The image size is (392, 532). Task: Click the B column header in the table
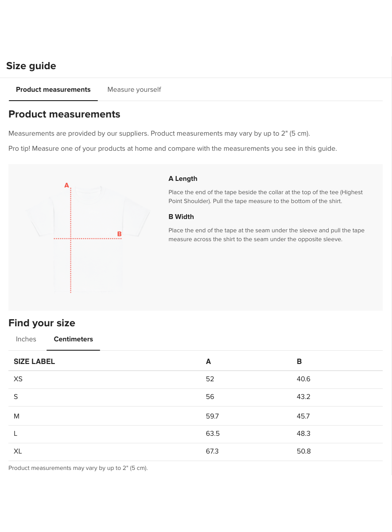pyautogui.click(x=299, y=362)
